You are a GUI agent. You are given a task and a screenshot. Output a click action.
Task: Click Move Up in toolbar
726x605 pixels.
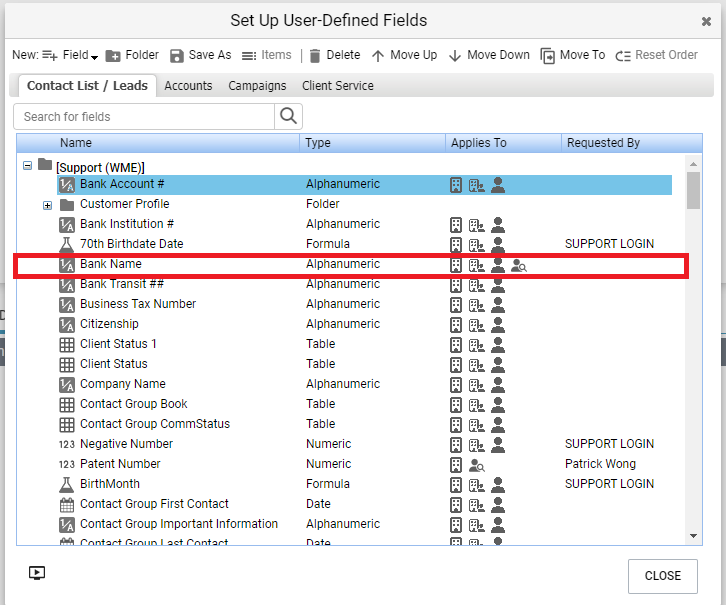pos(404,55)
